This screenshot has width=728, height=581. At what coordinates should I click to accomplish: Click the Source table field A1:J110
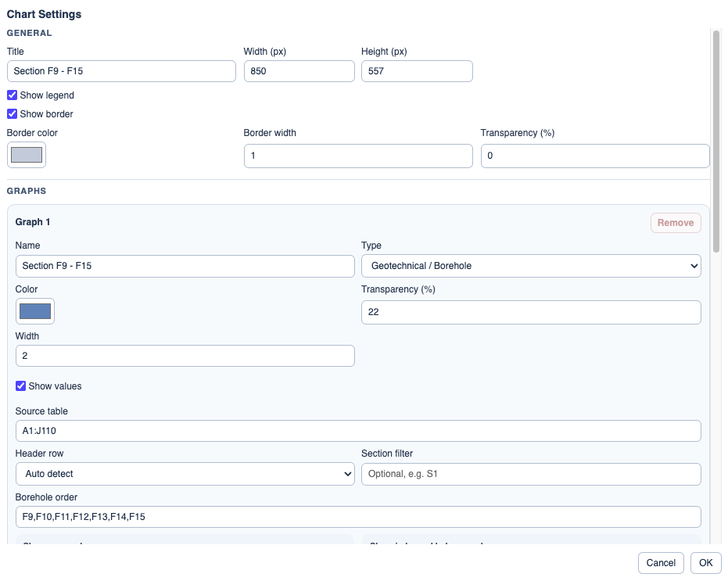pos(358,431)
